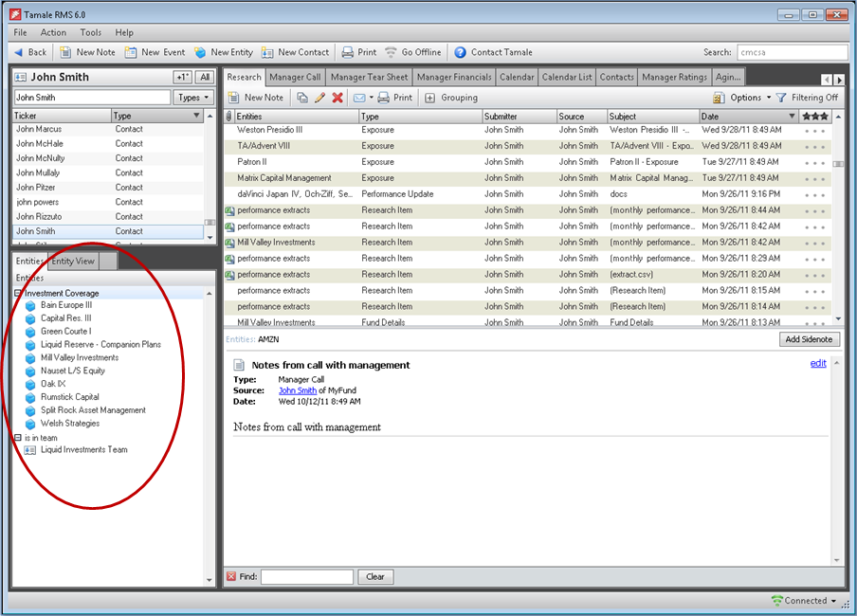Create a new note from the main toolbar

pos(88,52)
